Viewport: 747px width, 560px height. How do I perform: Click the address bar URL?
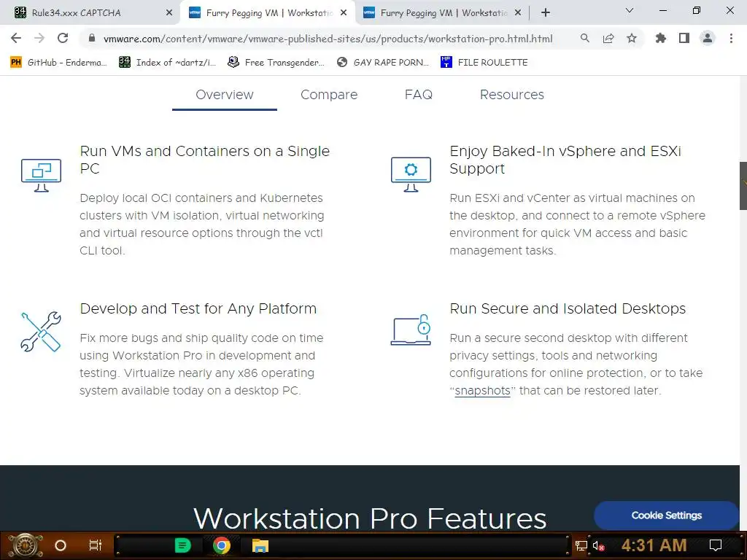[x=328, y=39]
